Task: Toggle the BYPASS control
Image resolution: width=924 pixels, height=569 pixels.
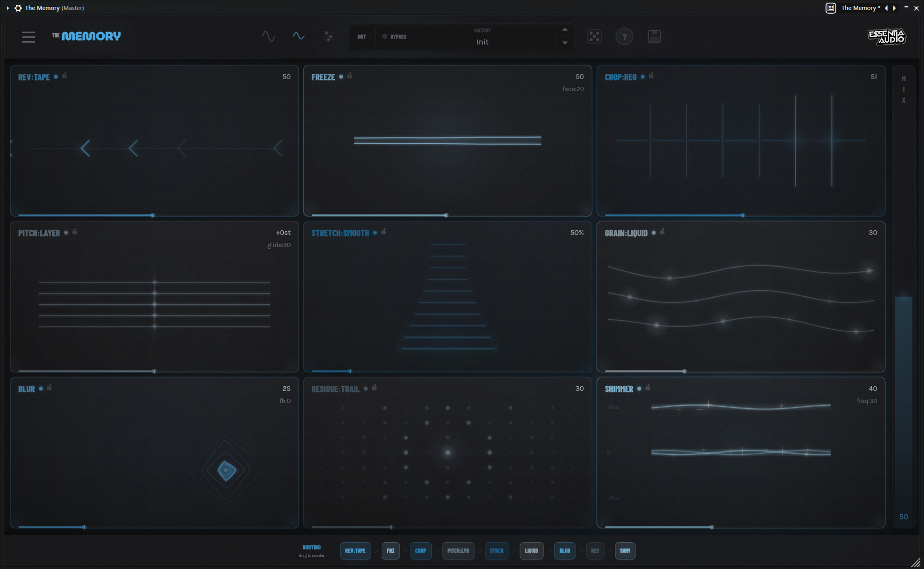Action: (x=394, y=36)
